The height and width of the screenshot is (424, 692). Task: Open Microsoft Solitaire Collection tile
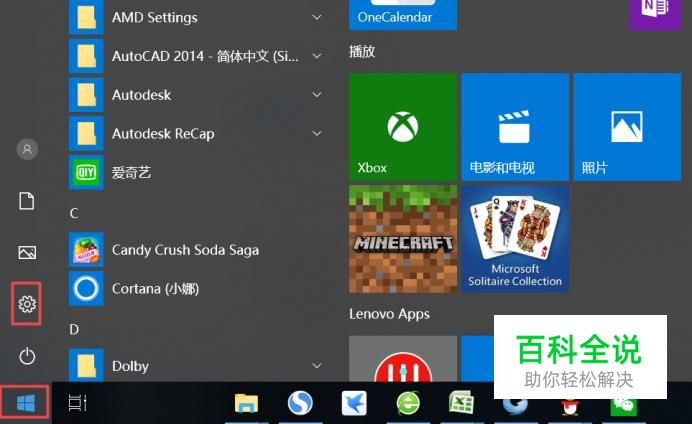(x=515, y=239)
